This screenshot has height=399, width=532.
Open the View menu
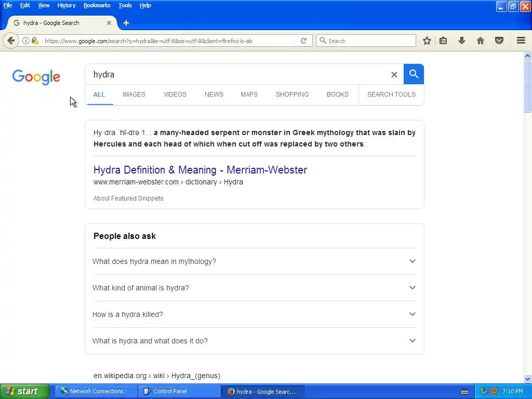[44, 5]
